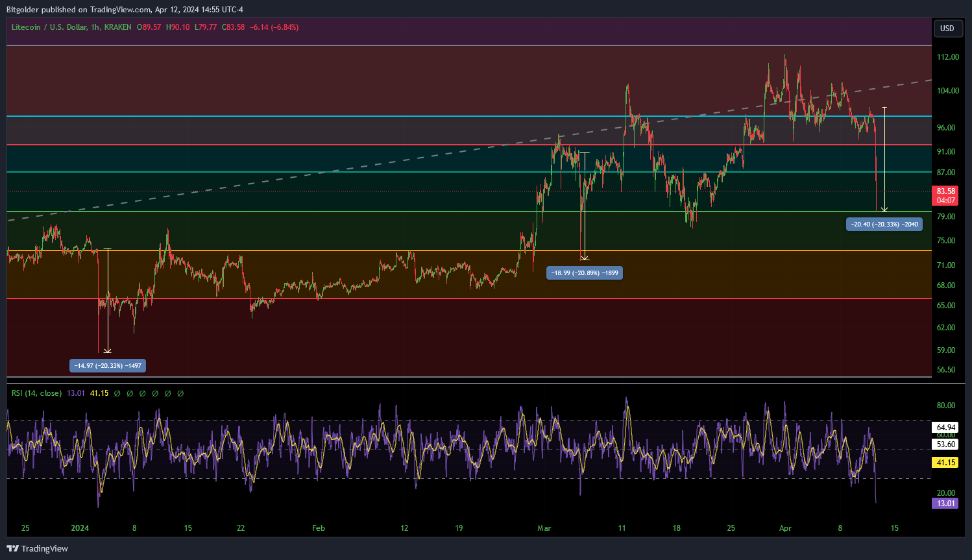
Task: Select the −20.40 (−20.33%) −2040 measurement label
Action: pyautogui.click(x=885, y=225)
